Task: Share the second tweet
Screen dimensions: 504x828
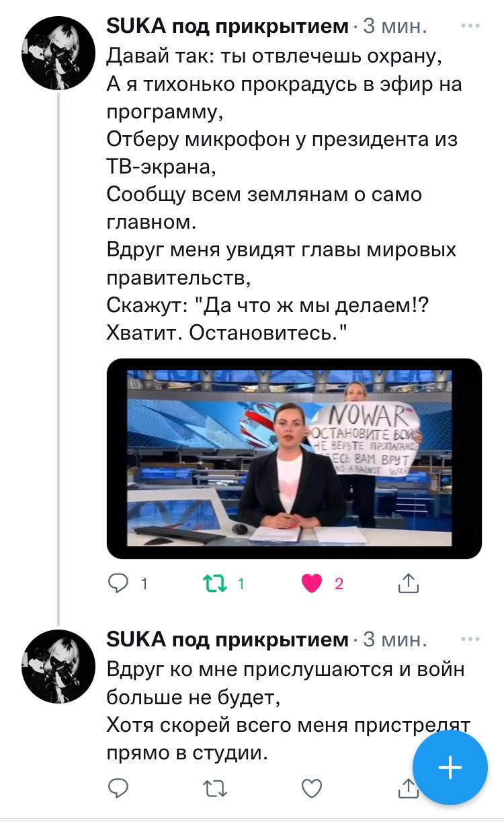Action: pyautogui.click(x=407, y=788)
